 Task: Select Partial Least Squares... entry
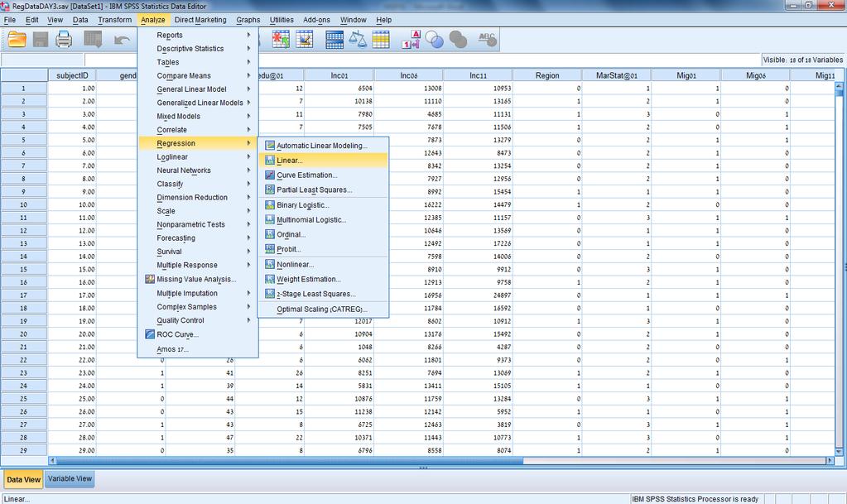[323, 190]
